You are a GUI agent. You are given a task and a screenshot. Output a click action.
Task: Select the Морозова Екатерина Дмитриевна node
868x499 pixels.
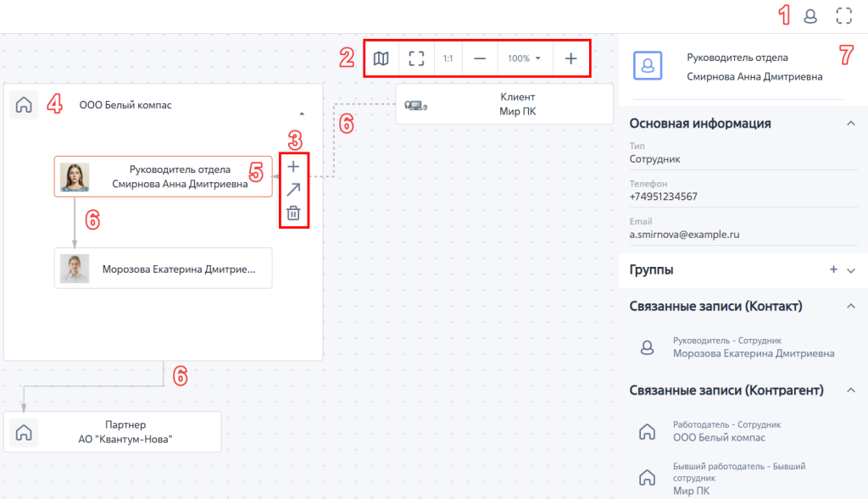point(164,269)
